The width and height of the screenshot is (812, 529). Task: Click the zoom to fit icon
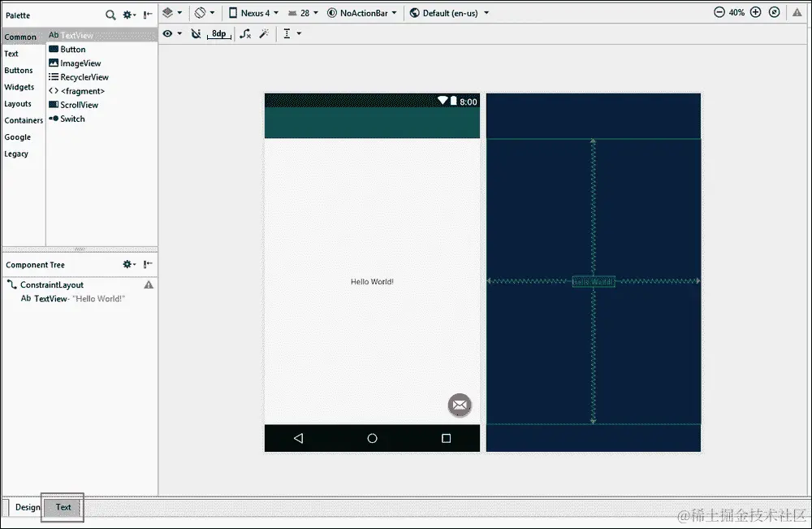point(774,12)
